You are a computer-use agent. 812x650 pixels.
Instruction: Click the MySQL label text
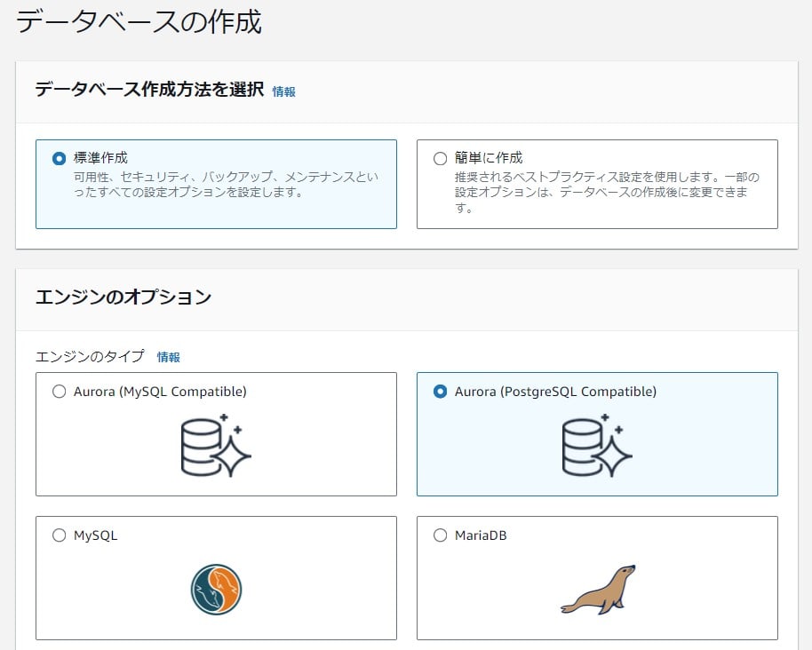(95, 535)
